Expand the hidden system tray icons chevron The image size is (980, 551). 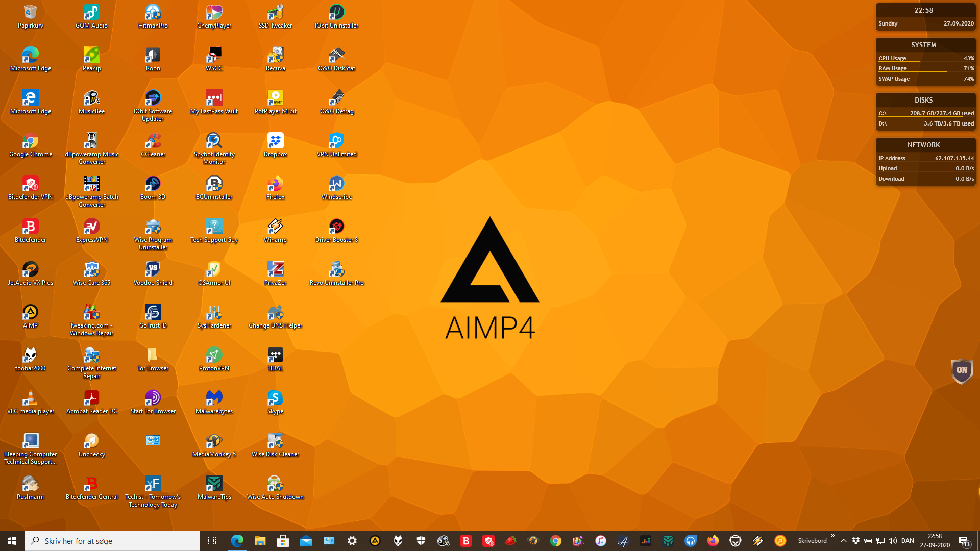pyautogui.click(x=844, y=541)
